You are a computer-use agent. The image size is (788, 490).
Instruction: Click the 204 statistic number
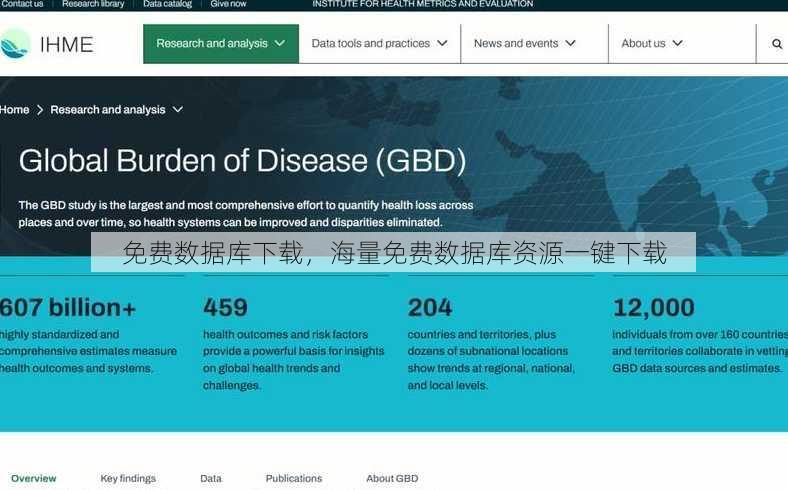point(430,308)
